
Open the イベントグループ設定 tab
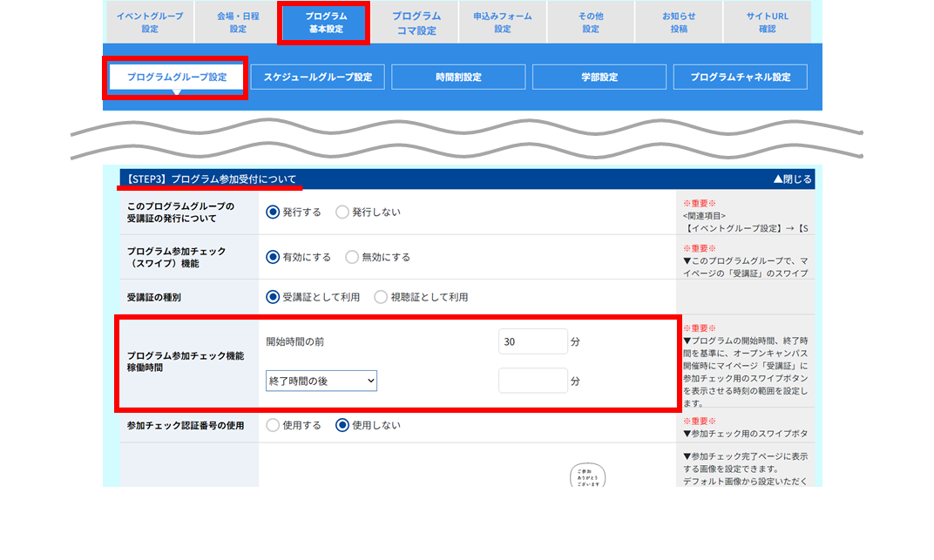tap(150, 22)
